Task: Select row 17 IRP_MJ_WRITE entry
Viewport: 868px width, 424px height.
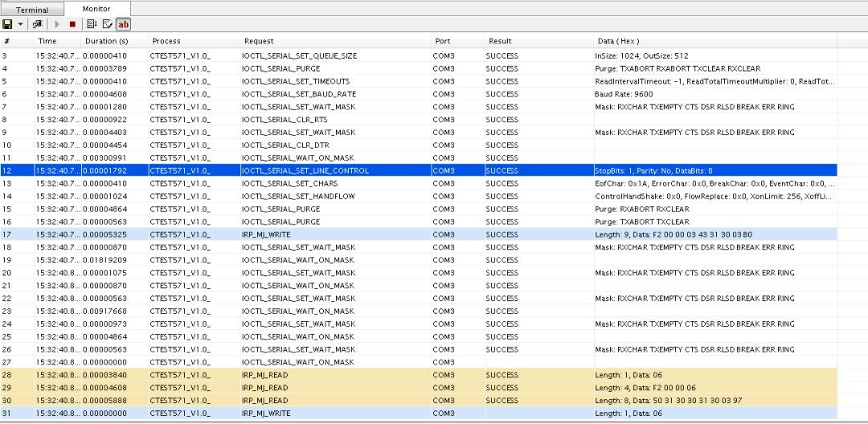Action: click(x=268, y=234)
